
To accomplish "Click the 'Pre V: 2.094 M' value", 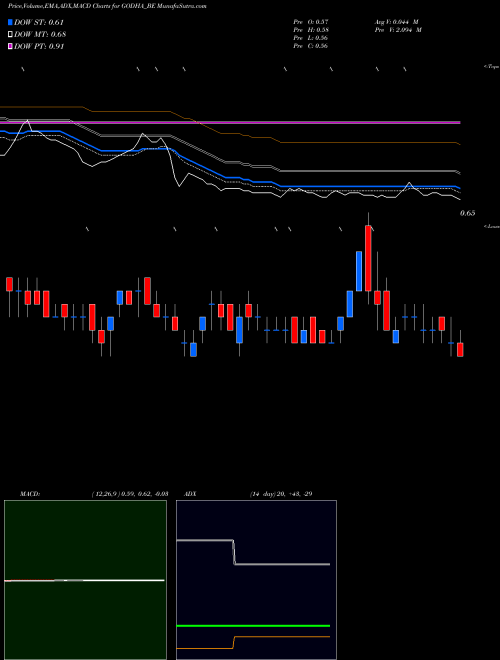I will point(398,30).
